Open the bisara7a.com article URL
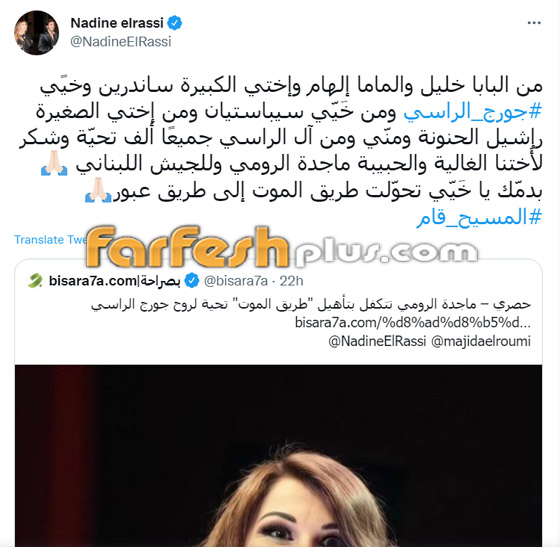Viewport: 560px width, 547px height. (x=412, y=323)
